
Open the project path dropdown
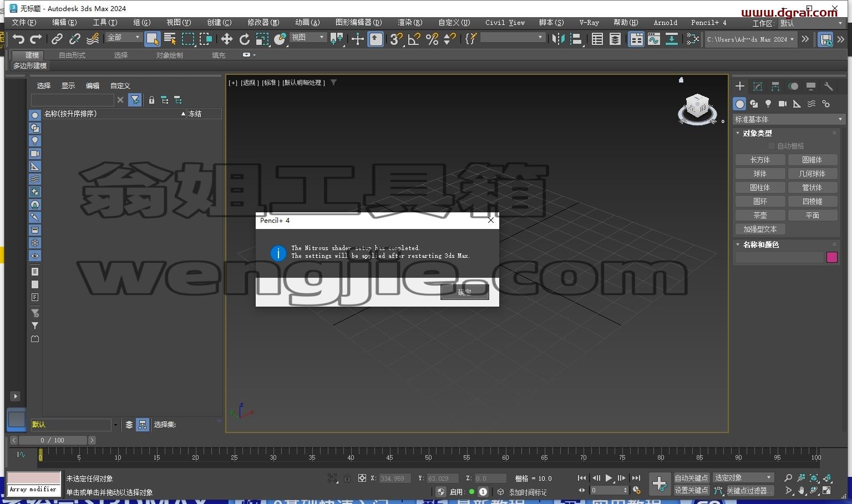pyautogui.click(x=751, y=39)
